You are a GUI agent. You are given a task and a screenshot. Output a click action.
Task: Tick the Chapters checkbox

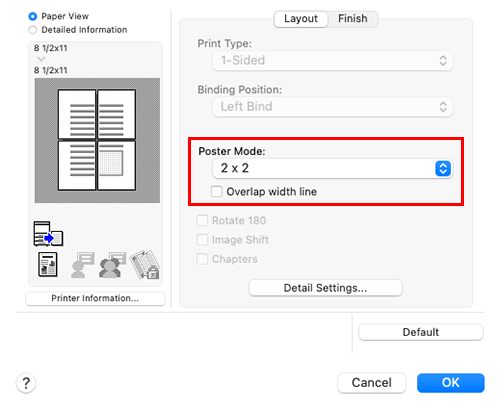click(202, 259)
